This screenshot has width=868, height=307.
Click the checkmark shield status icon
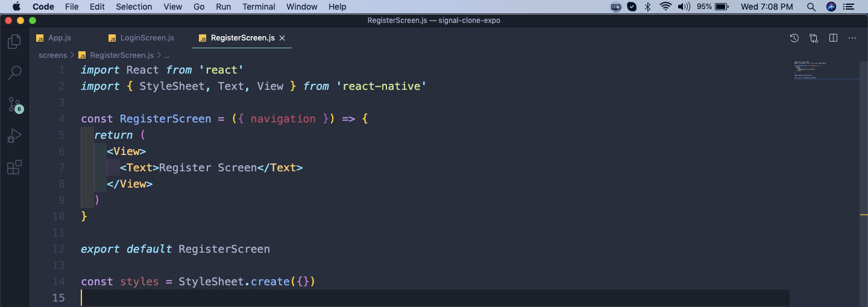pos(632,7)
